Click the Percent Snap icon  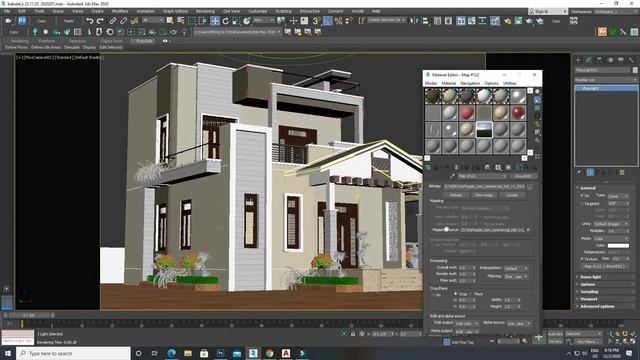point(338,21)
